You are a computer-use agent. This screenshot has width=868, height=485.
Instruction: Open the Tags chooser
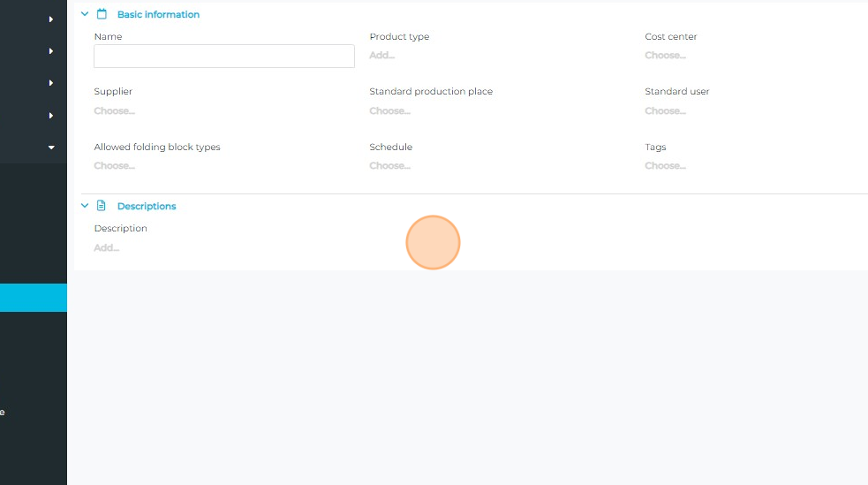click(x=665, y=166)
